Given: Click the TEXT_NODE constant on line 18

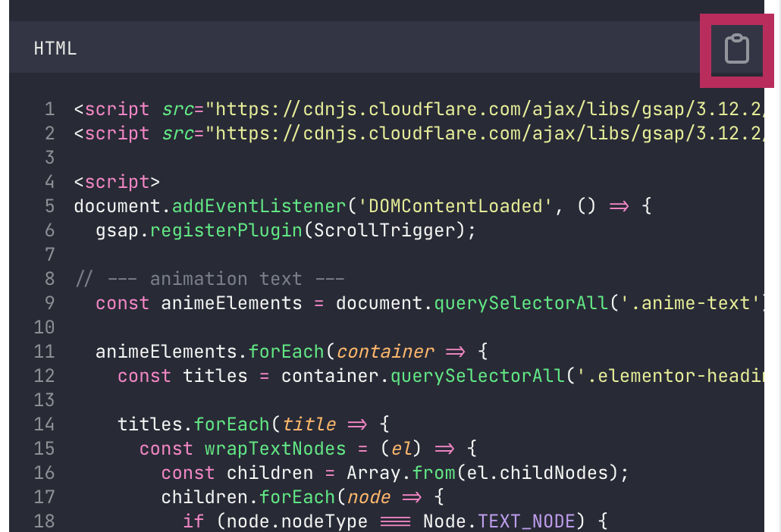Looking at the screenshot, I should click(x=526, y=521).
